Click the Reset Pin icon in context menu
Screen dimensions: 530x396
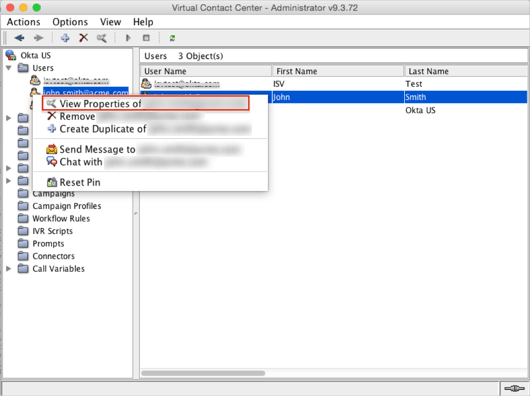coord(51,182)
